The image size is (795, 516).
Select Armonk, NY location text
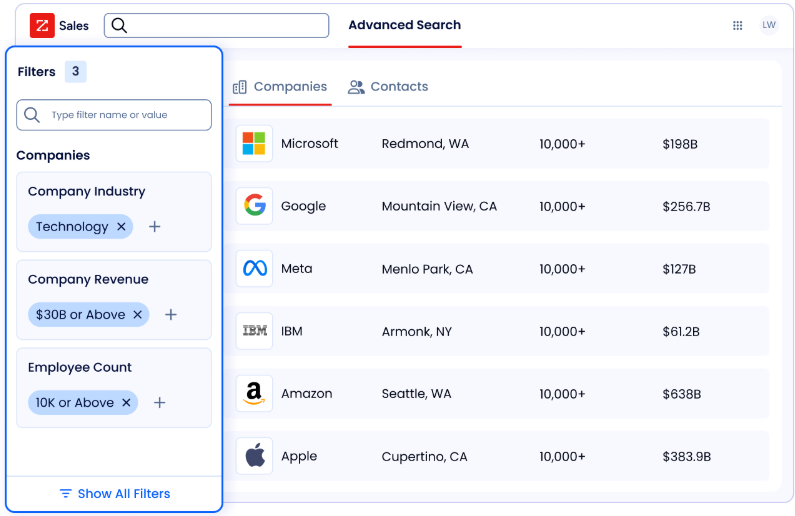pos(416,331)
